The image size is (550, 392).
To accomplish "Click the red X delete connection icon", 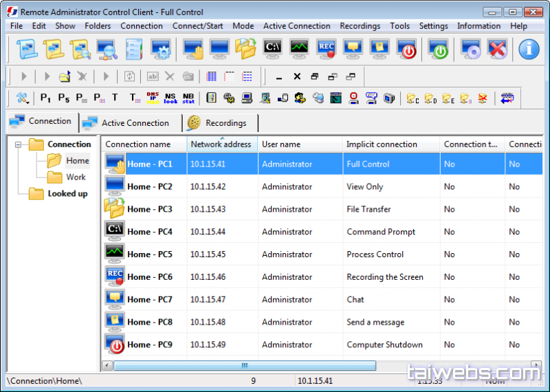I will [497, 49].
